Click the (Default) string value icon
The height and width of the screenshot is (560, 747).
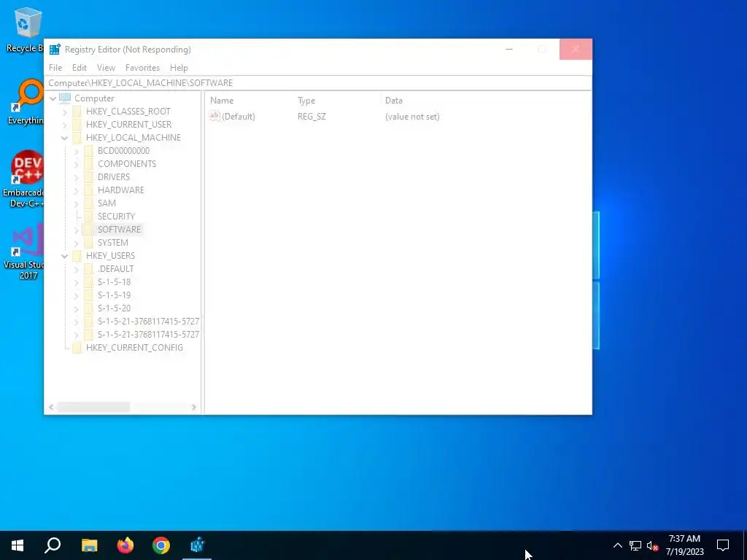click(x=214, y=116)
